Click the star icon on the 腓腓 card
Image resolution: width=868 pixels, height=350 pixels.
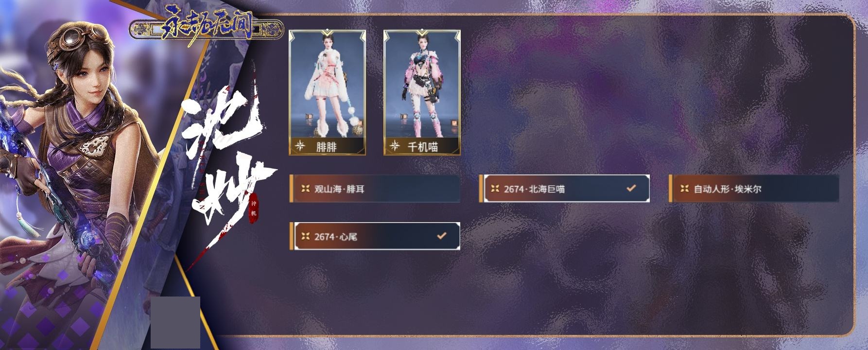300,146
